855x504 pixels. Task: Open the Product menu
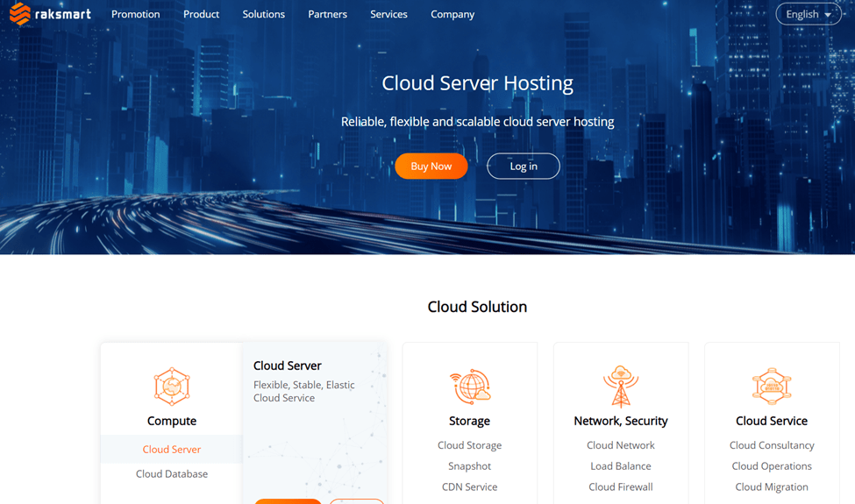click(202, 14)
